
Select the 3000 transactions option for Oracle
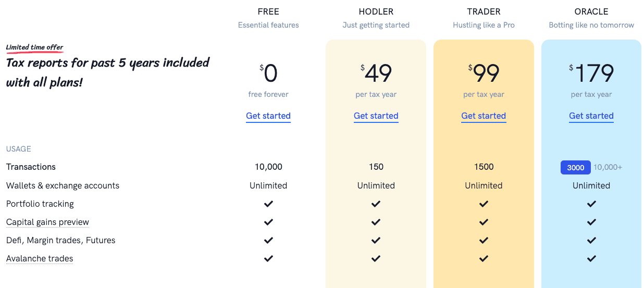(576, 167)
